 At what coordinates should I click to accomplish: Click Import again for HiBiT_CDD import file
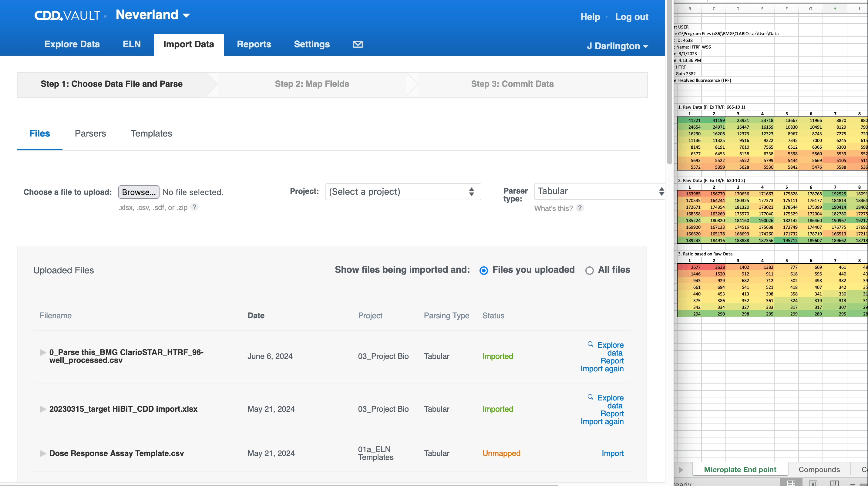pos(602,421)
